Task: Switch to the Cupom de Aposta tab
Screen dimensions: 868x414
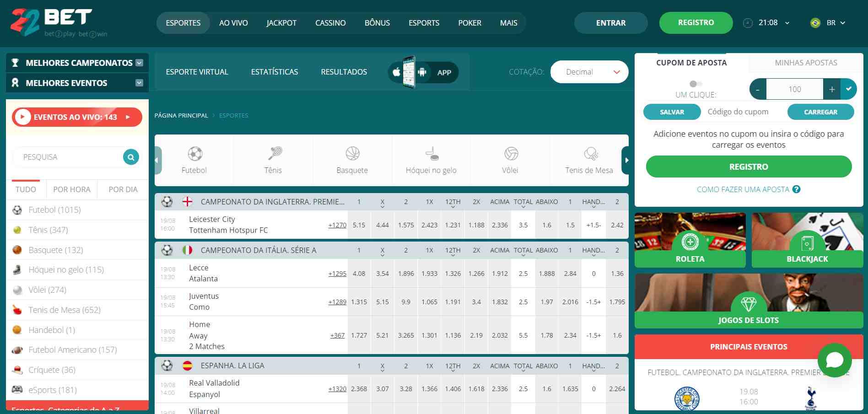Action: (x=691, y=63)
